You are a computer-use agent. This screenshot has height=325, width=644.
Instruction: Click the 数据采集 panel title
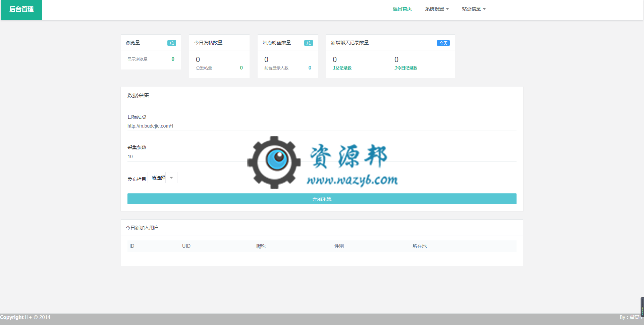tap(138, 95)
